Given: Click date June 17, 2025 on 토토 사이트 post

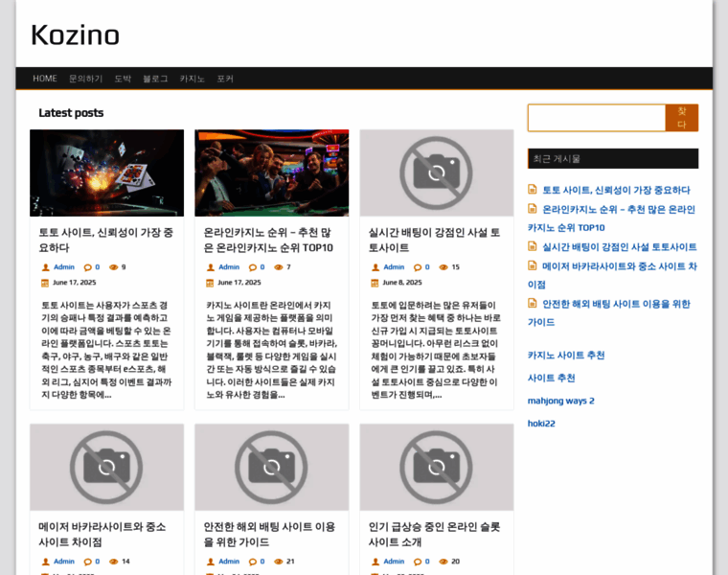Looking at the screenshot, I should click(75, 283).
